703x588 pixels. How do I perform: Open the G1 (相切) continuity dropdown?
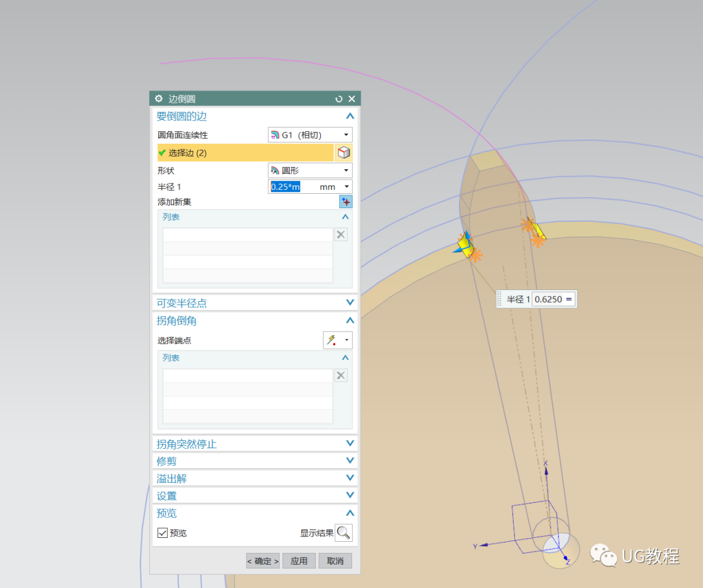coord(346,135)
